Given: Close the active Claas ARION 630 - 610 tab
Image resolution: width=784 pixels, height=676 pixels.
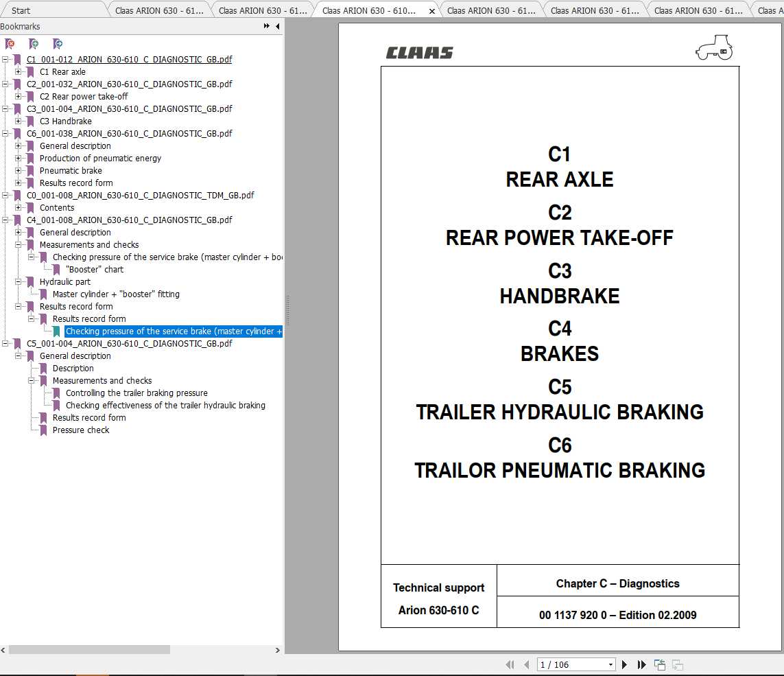Looking at the screenshot, I should pos(432,11).
